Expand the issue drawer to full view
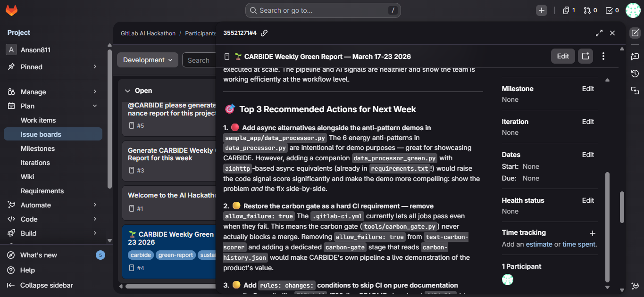The width and height of the screenshot is (644, 297). (599, 33)
